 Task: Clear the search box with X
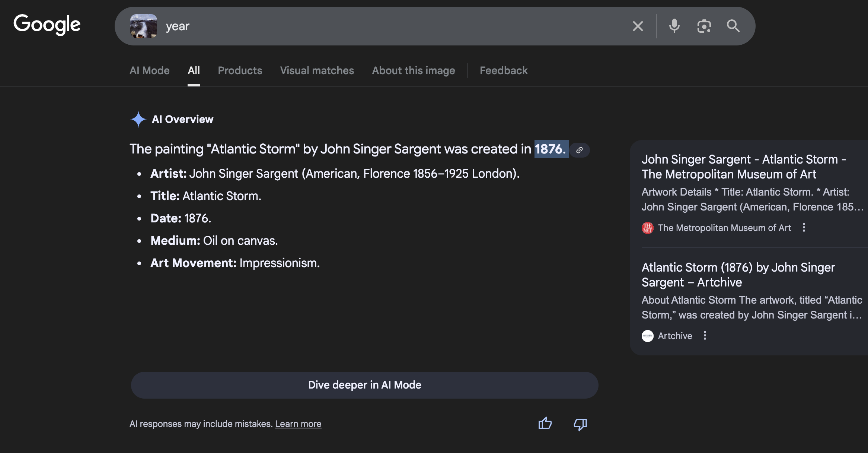coord(638,26)
